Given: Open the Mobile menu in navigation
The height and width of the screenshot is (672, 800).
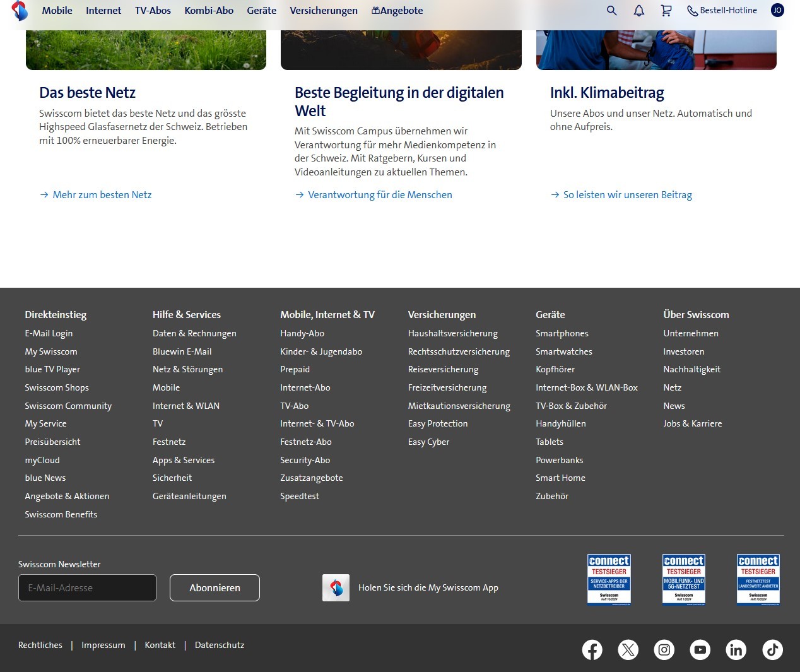Looking at the screenshot, I should tap(57, 11).
